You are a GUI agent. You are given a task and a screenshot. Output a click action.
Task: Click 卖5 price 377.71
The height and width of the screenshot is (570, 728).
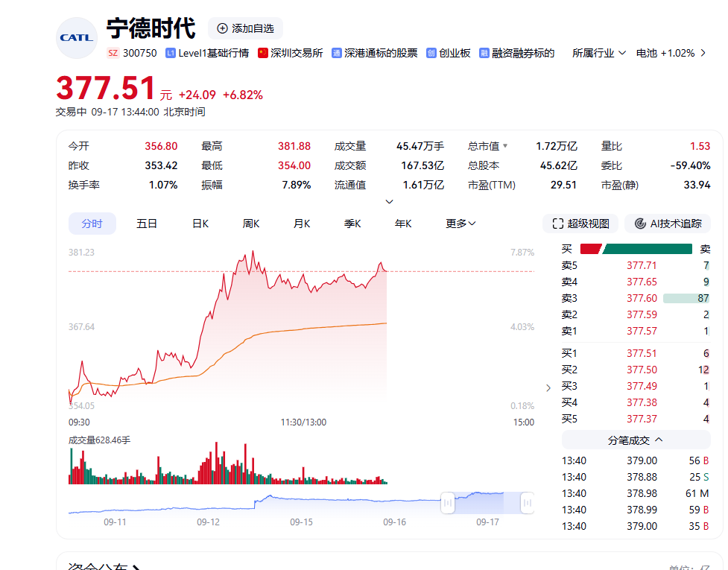[x=642, y=265]
